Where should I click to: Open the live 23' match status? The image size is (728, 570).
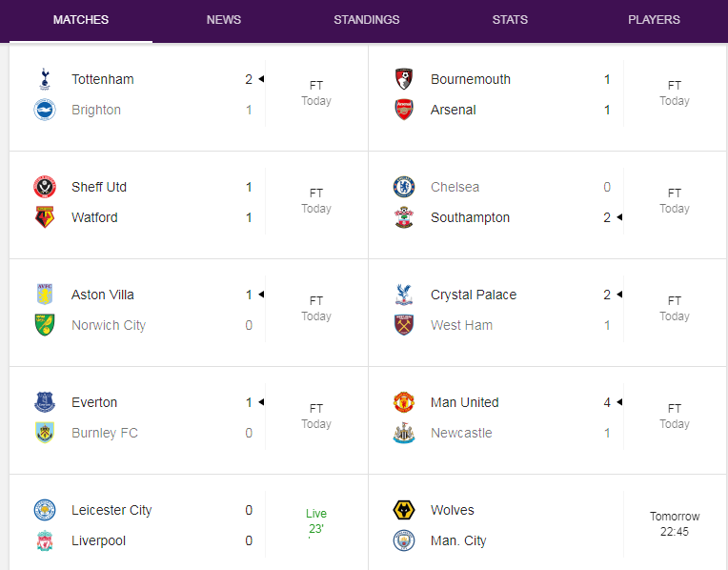point(315,521)
